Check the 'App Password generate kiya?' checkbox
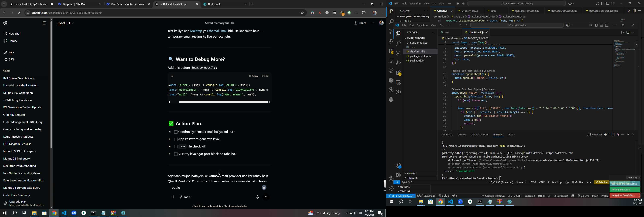This screenshot has width=644, height=217. click(176, 139)
